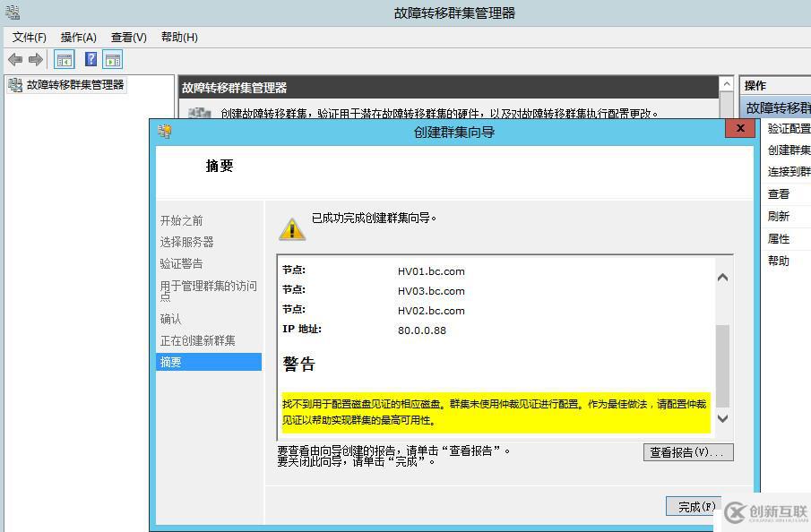Click the summary report scroll up arrow

pyautogui.click(x=723, y=278)
